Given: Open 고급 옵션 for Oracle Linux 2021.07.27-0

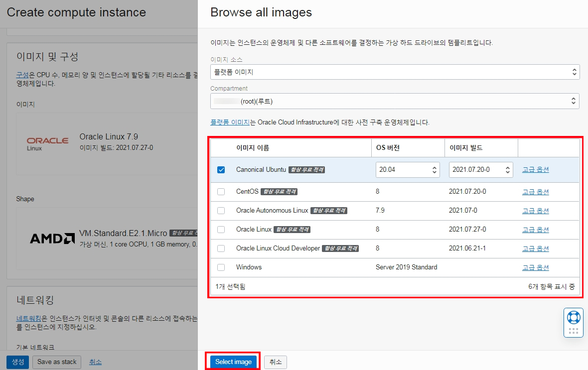Looking at the screenshot, I should click(x=536, y=230).
